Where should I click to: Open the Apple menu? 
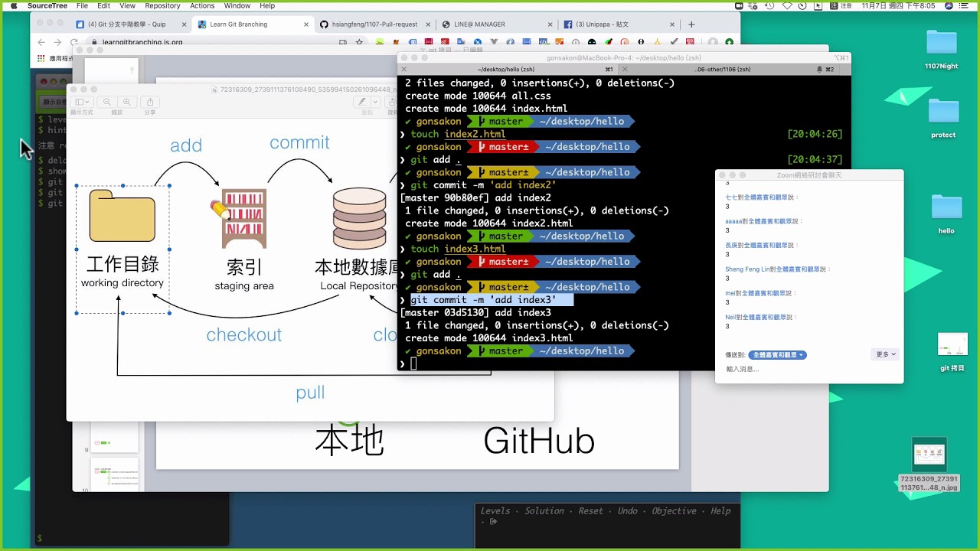click(x=13, y=5)
